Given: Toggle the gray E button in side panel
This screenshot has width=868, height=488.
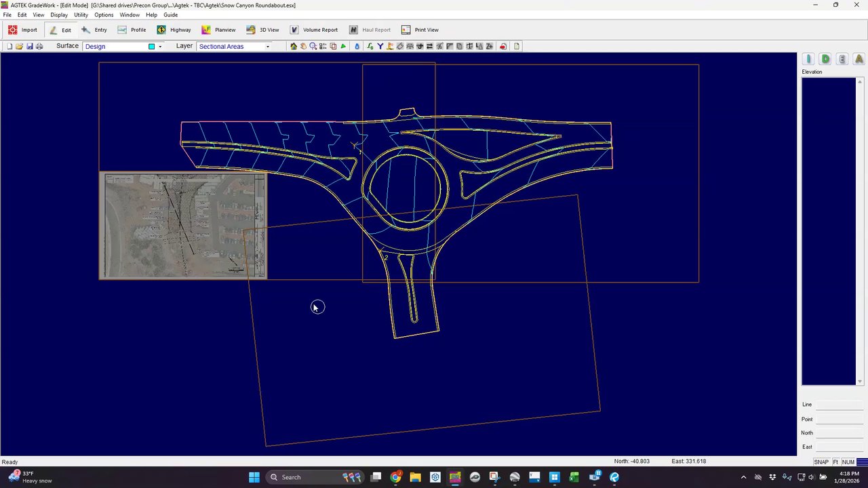Looking at the screenshot, I should 842,59.
